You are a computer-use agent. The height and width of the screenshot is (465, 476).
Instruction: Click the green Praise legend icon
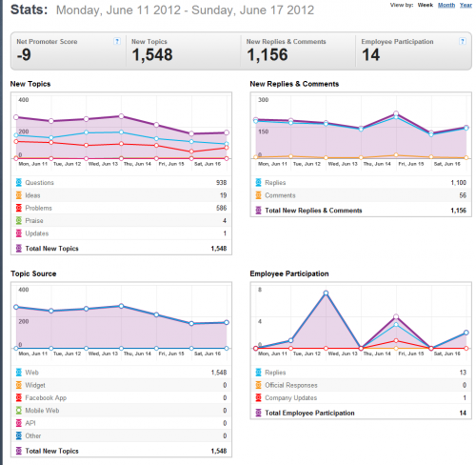19,220
